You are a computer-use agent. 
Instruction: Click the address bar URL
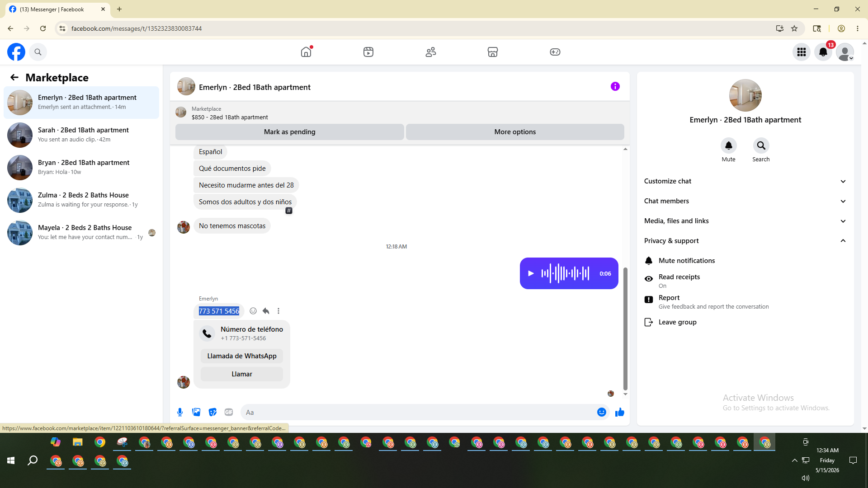pos(137,28)
